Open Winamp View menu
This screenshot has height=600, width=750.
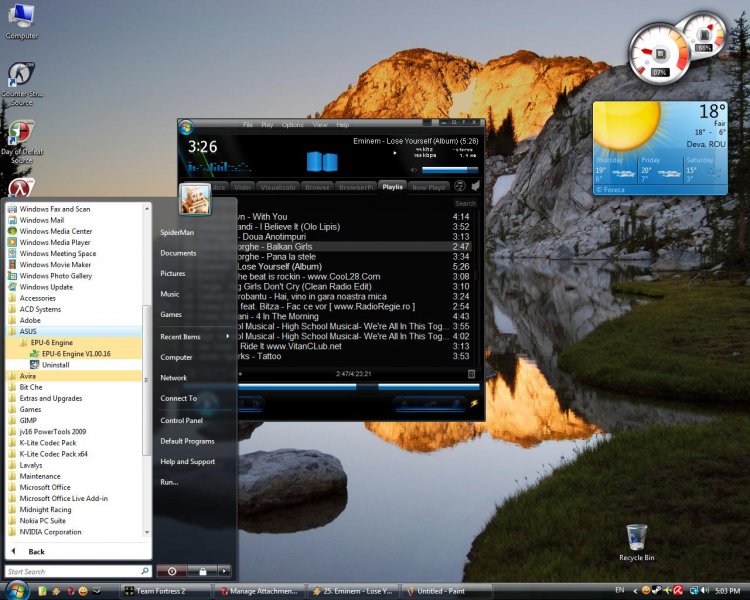pos(320,124)
